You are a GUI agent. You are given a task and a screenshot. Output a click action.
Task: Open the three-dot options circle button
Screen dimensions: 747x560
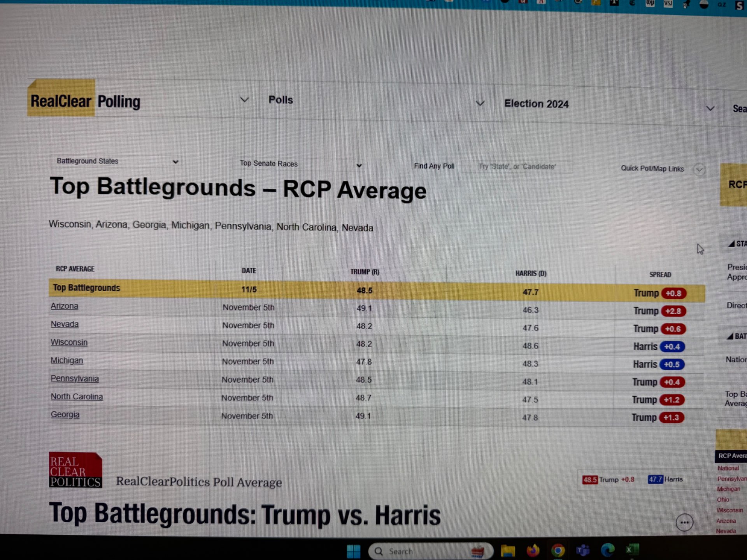pyautogui.click(x=684, y=523)
